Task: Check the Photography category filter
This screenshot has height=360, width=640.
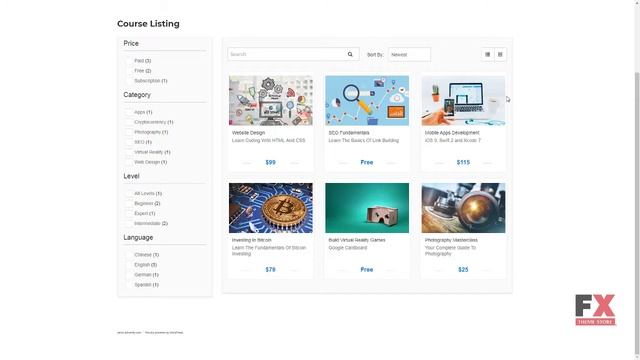Action: coord(129,132)
